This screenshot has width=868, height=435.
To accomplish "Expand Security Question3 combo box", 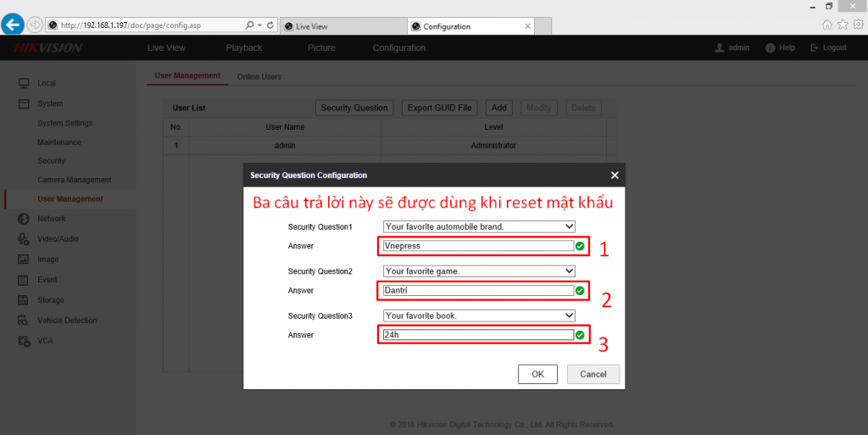I will pos(479,315).
